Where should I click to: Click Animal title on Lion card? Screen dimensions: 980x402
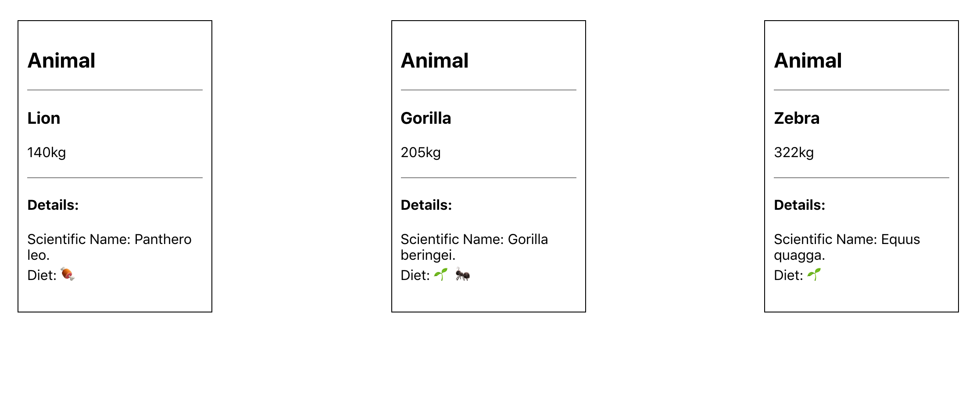61,61
